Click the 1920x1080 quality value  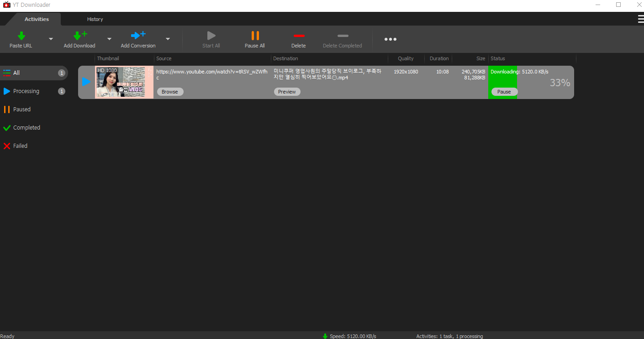[x=406, y=72]
